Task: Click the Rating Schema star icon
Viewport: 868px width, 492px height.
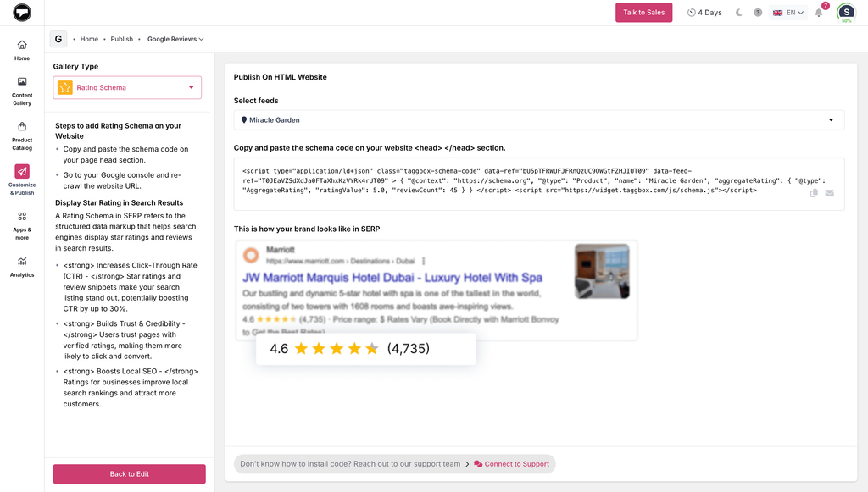Action: click(x=64, y=87)
